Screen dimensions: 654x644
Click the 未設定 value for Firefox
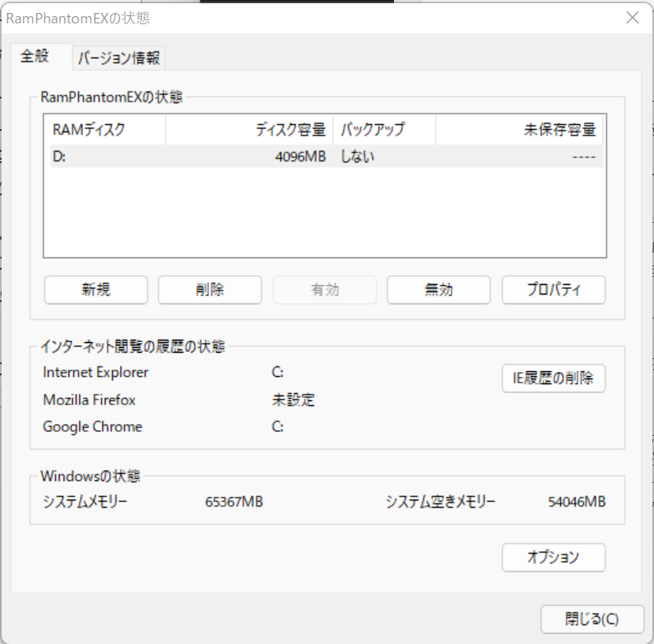point(293,400)
